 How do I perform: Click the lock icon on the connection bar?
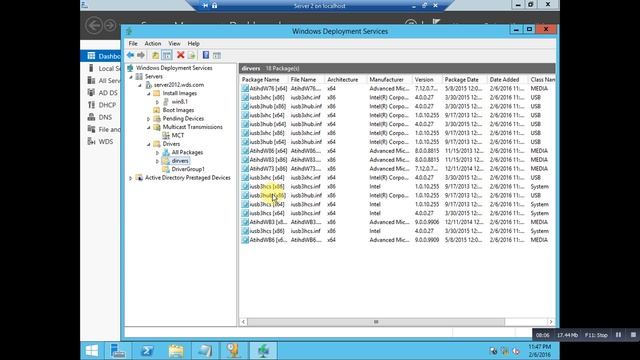(x=214, y=6)
